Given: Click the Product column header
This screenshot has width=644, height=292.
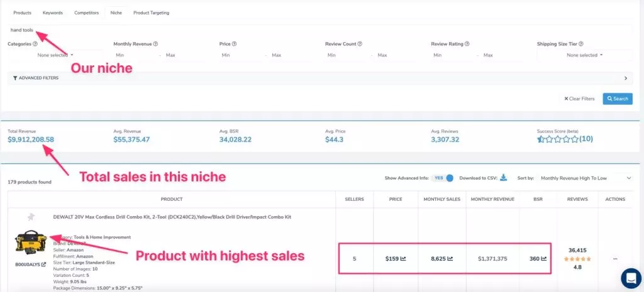Looking at the screenshot, I should click(172, 199).
